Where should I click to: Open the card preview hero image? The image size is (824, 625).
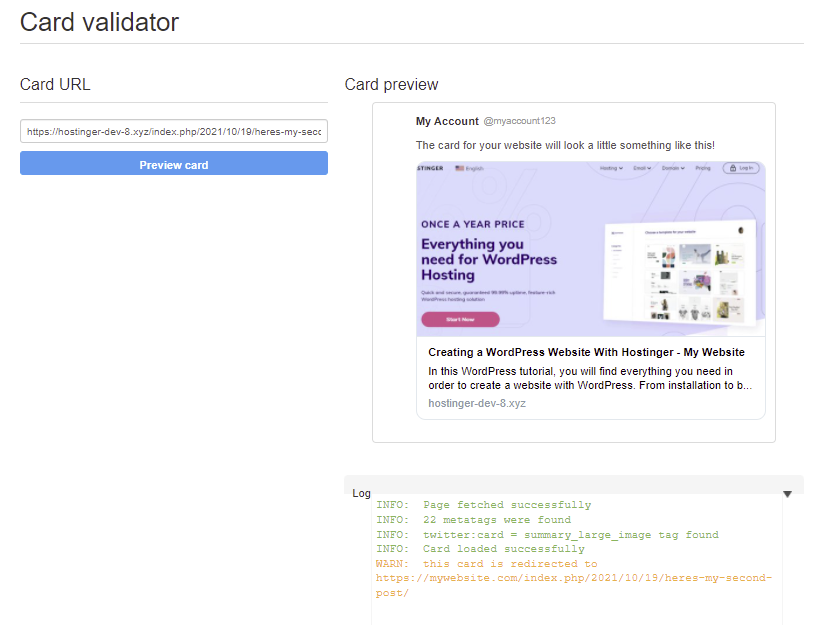tap(591, 249)
